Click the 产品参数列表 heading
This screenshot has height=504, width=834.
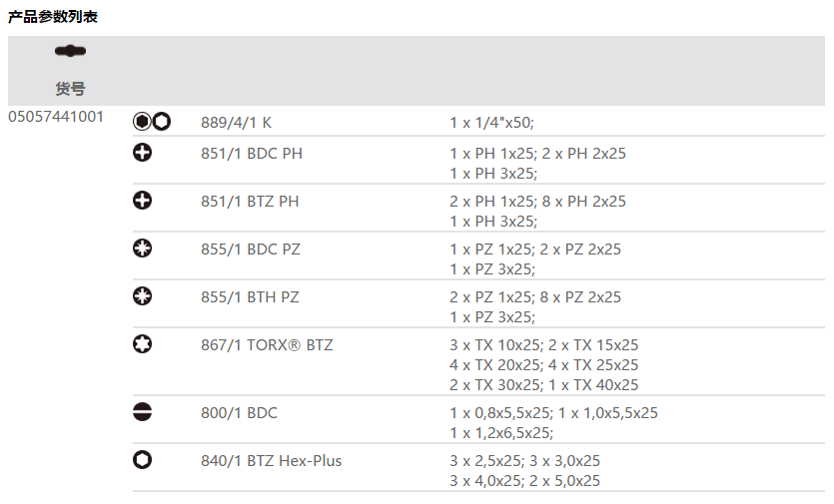point(53,17)
